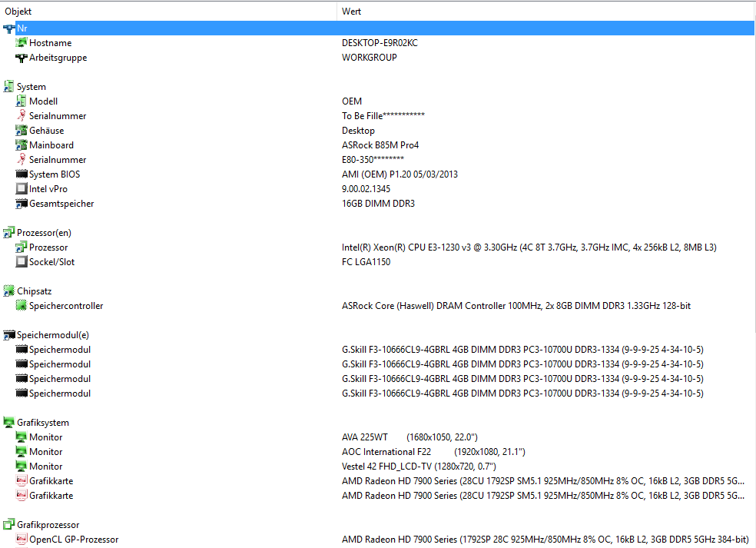The image size is (756, 548).
Task: Click the Desktop value in the Gehäuse row
Action: tap(358, 130)
